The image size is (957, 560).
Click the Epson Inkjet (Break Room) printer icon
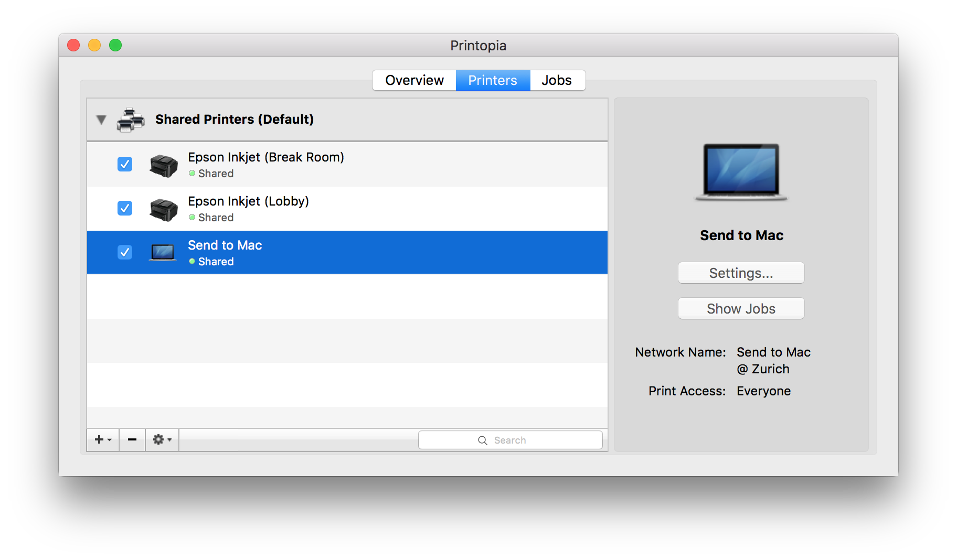pyautogui.click(x=163, y=165)
